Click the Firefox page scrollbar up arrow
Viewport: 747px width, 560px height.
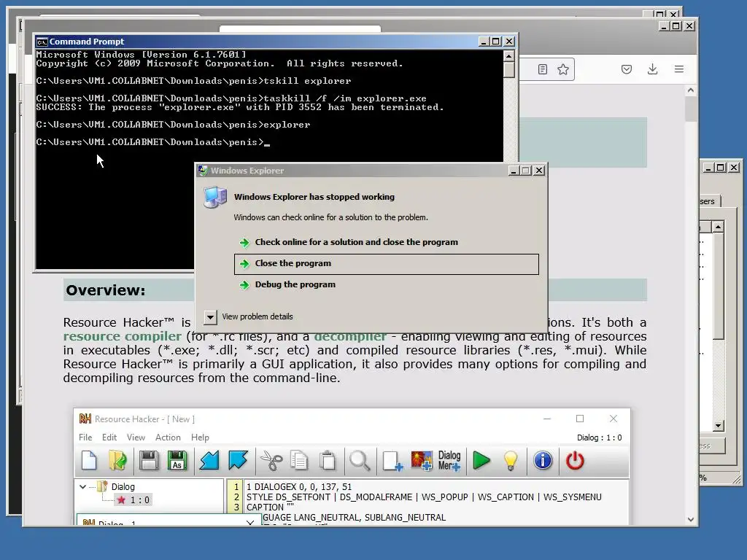tap(691, 90)
